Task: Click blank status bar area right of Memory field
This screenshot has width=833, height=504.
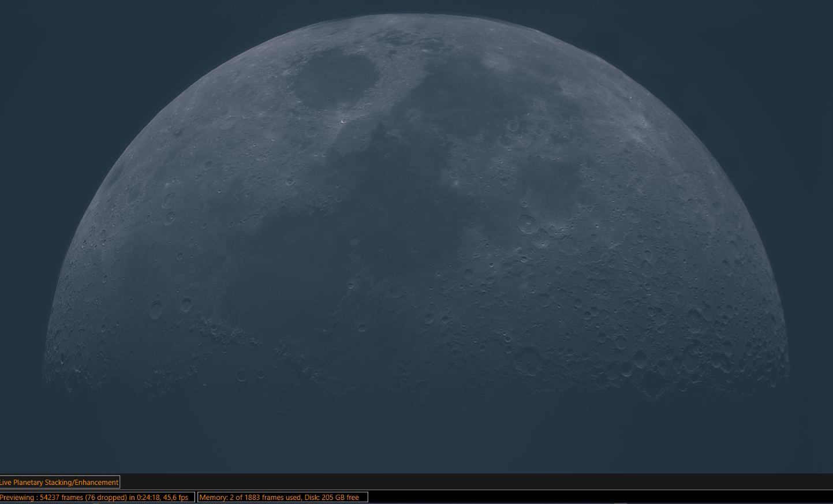Action: 577,497
